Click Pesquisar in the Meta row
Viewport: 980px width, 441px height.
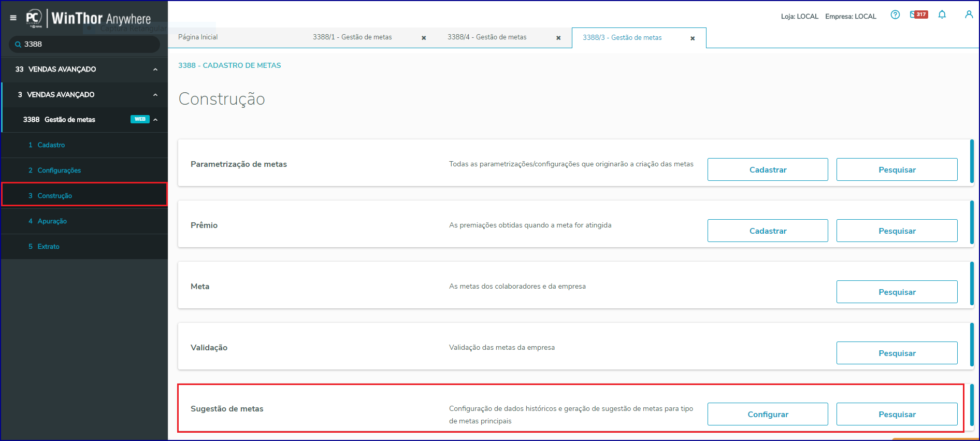897,292
